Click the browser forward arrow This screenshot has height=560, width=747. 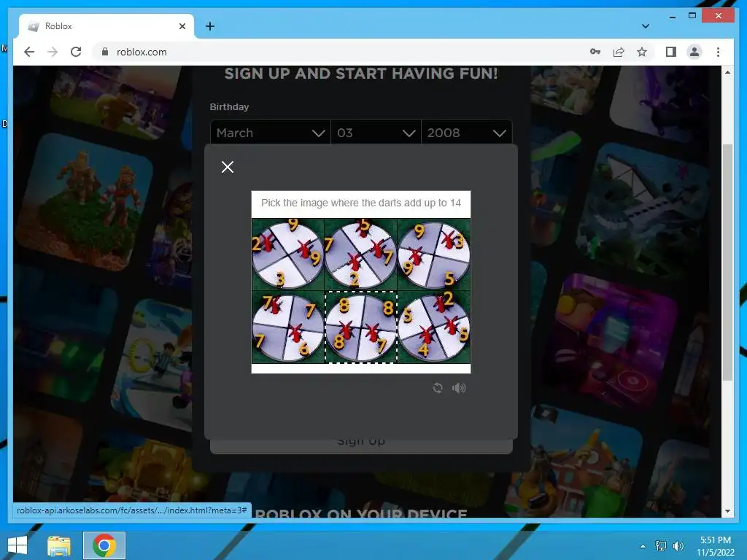[53, 52]
